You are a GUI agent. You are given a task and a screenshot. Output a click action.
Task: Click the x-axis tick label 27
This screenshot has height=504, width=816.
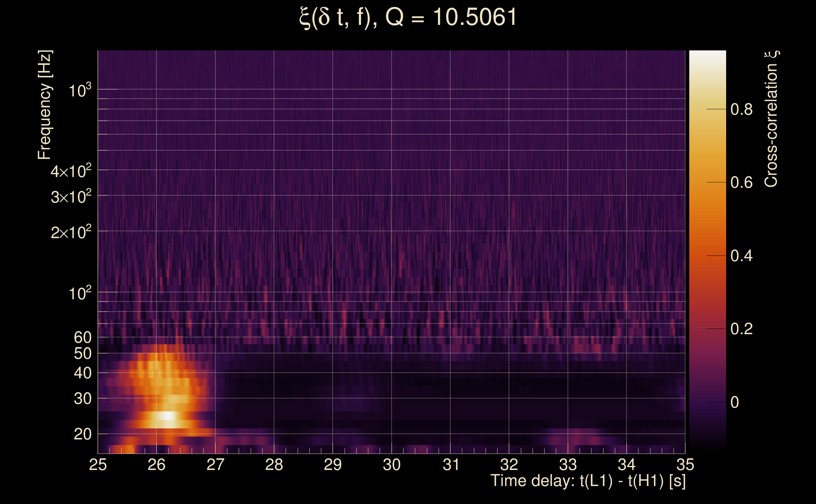pyautogui.click(x=215, y=465)
